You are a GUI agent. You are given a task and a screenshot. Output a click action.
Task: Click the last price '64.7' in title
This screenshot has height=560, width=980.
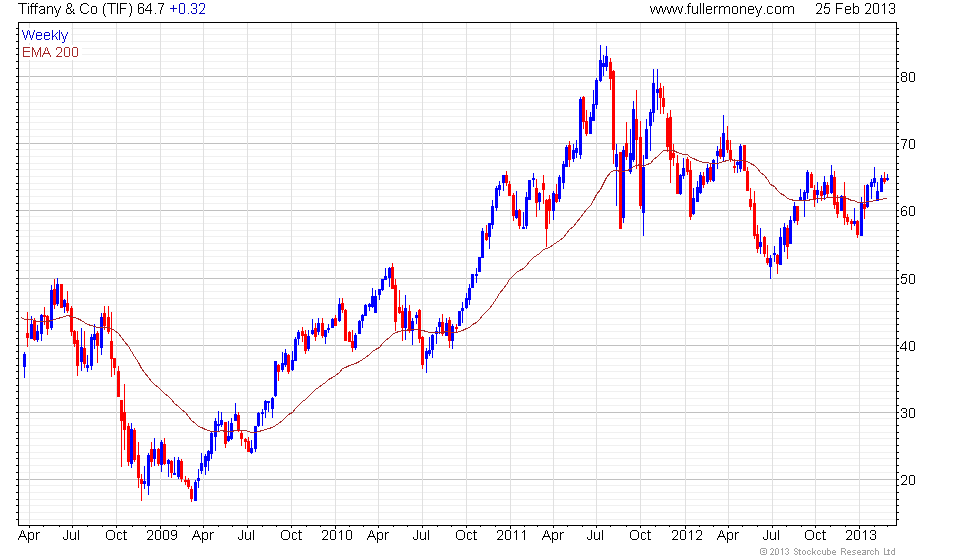point(151,9)
